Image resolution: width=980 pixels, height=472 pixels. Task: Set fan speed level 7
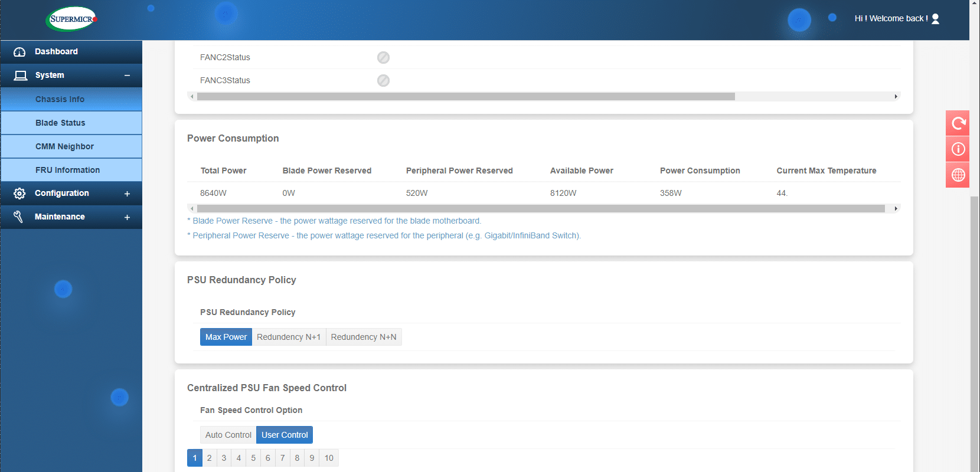click(x=282, y=458)
